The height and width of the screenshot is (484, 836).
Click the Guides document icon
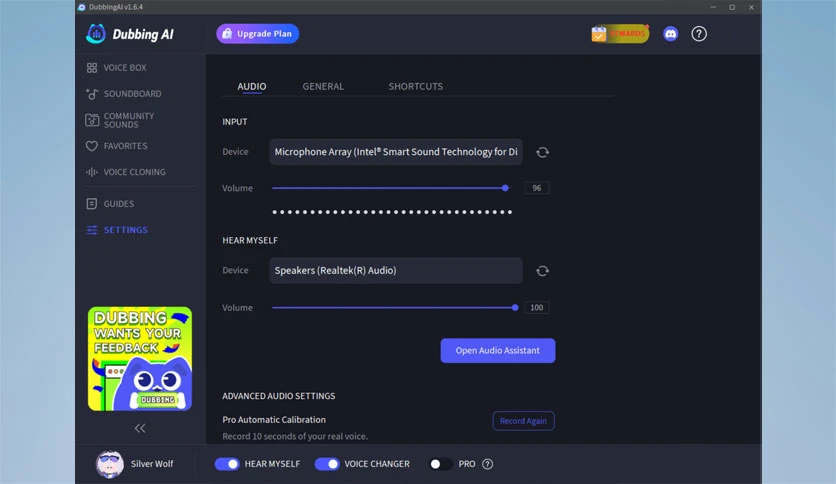tap(92, 204)
